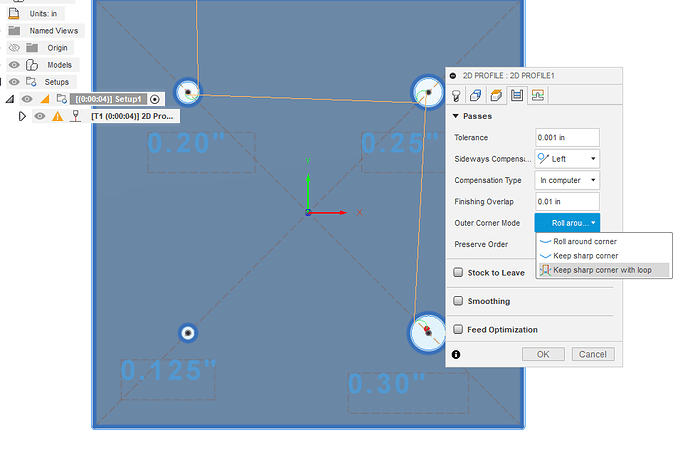690x476 pixels.
Task: Open the Linking tab in 2D Profile dialog
Action: coord(538,95)
